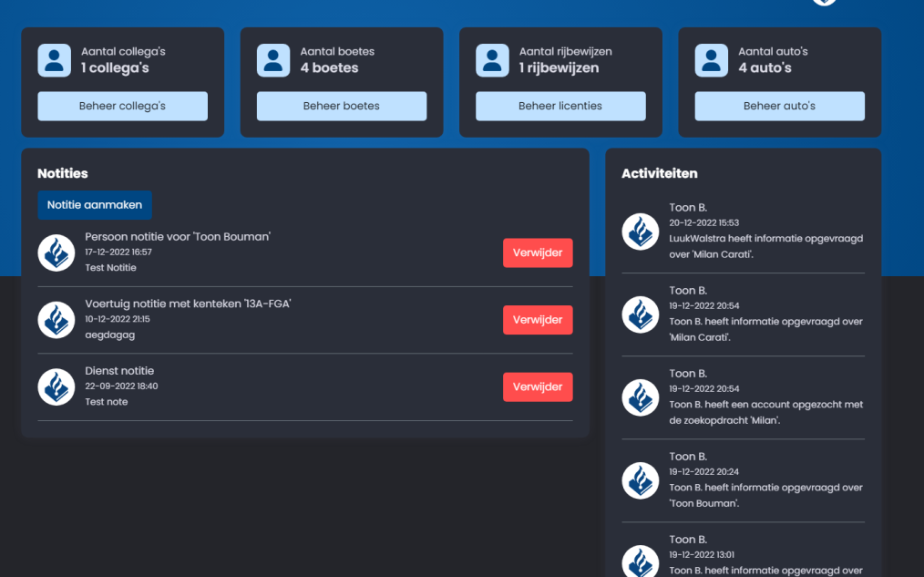Screen dimensions: 924x577
Task: Open Beheer collega's
Action: click(x=122, y=106)
